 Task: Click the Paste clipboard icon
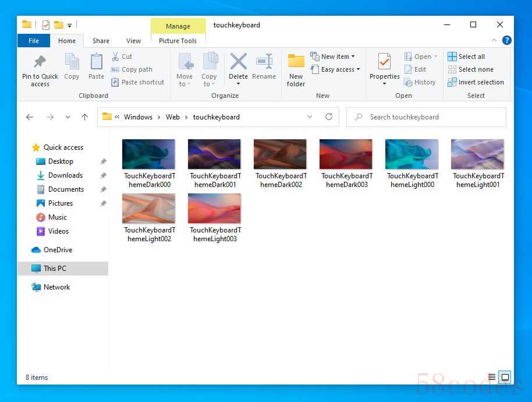point(96,63)
